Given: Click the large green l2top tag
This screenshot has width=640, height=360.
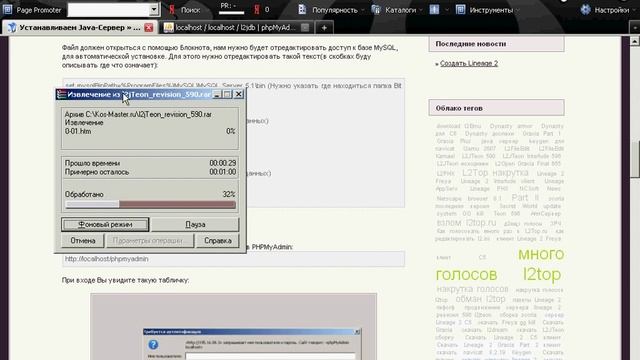Looking at the screenshot, I should [542, 274].
